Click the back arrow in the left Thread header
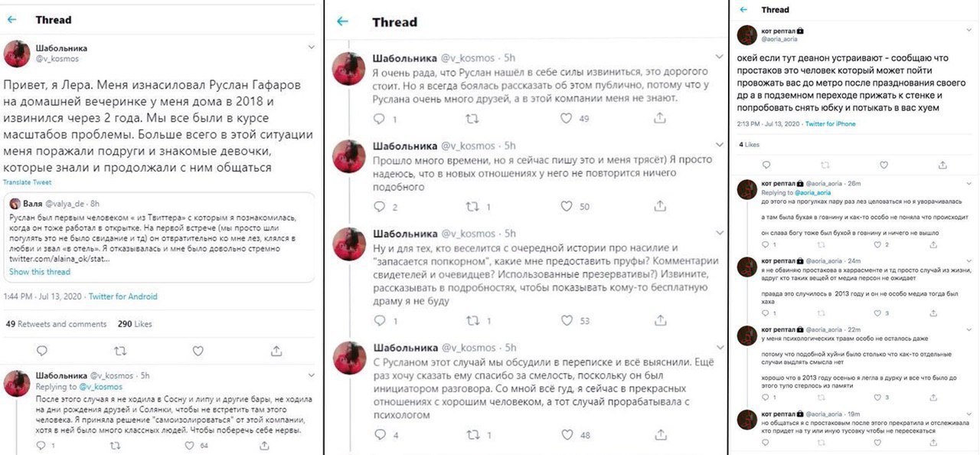The image size is (980, 455). pyautogui.click(x=11, y=20)
